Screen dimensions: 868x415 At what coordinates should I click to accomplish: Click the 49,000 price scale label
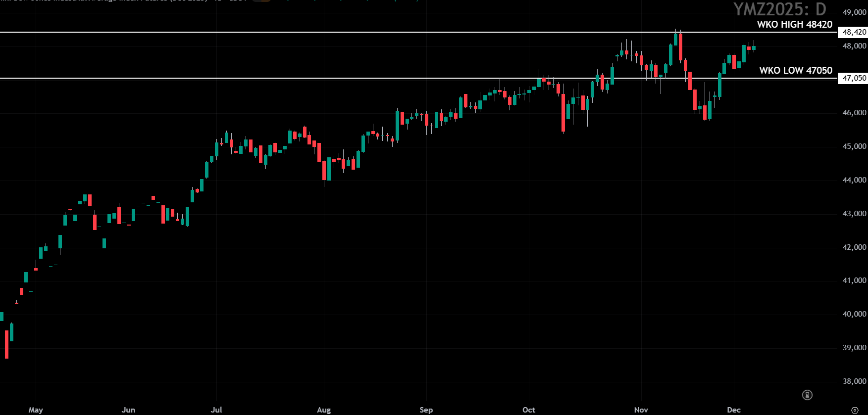854,12
